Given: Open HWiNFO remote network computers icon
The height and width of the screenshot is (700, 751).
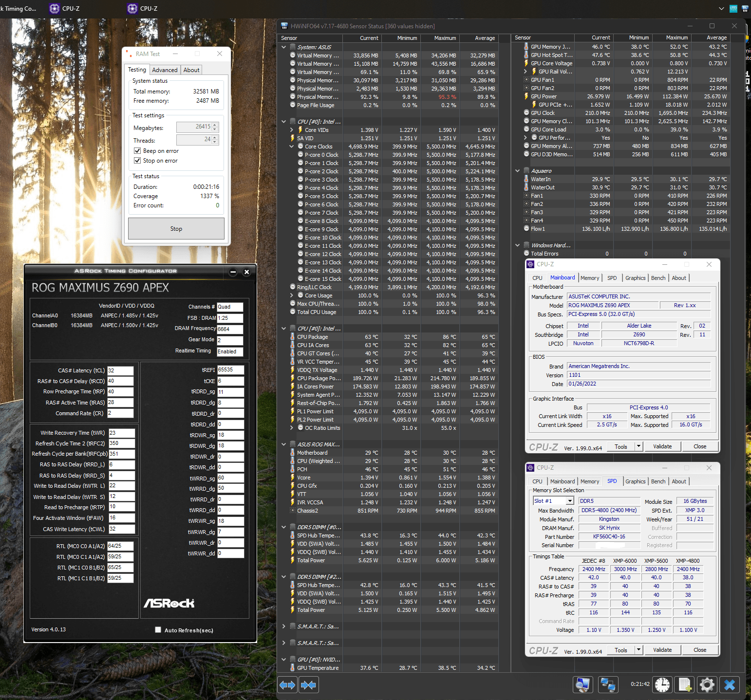Looking at the screenshot, I should click(608, 685).
